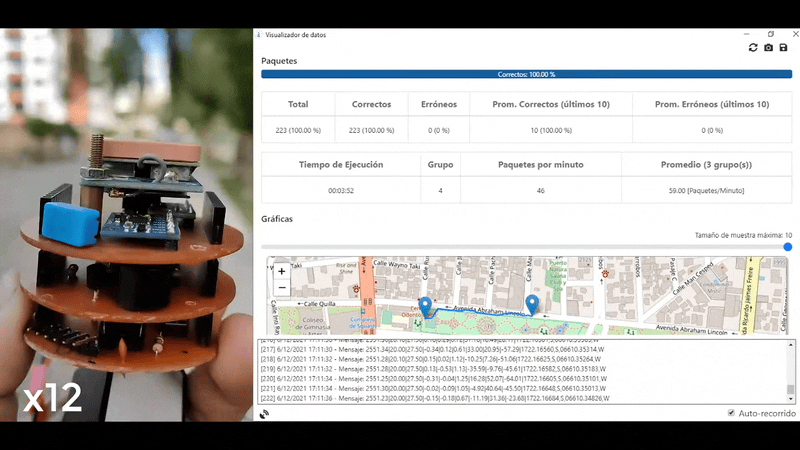Screen dimensions: 800x450
Task: Click the right map location pin
Action: (532, 304)
